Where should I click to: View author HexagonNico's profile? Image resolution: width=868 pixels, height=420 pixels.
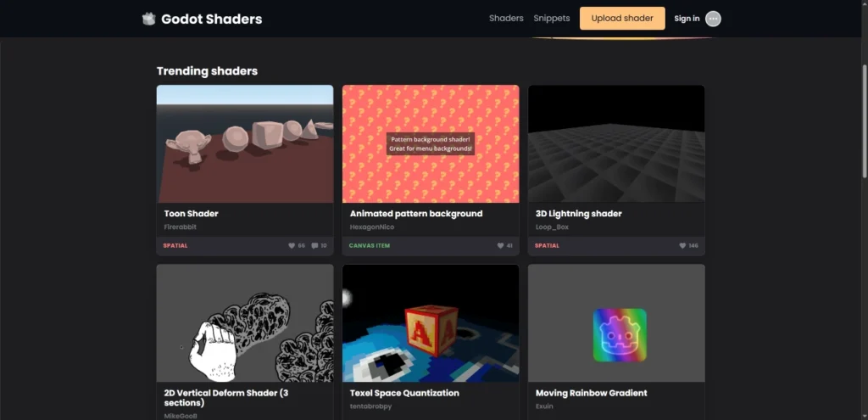(x=372, y=227)
